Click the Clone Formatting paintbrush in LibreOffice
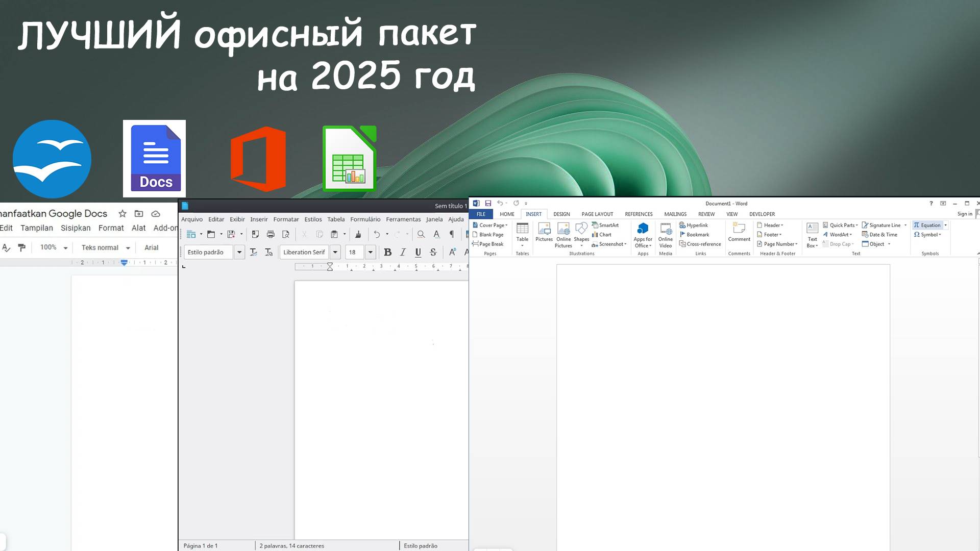This screenshot has width=980, height=551. (x=358, y=235)
